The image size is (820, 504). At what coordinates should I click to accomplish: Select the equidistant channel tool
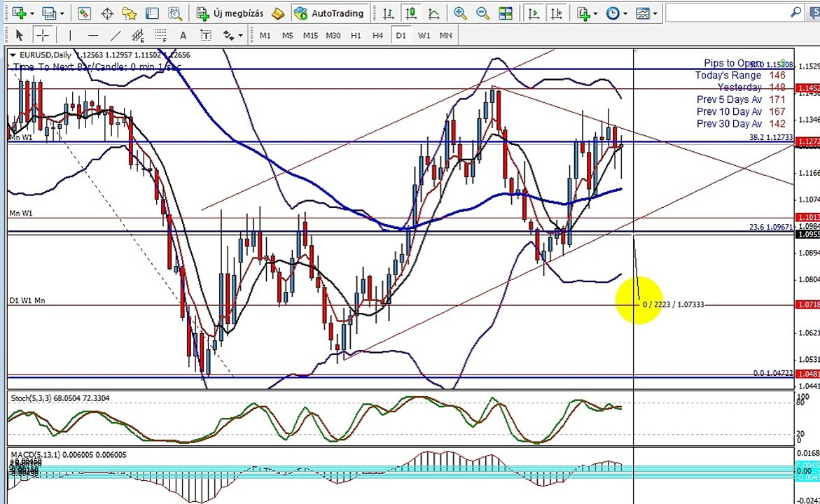click(138, 36)
